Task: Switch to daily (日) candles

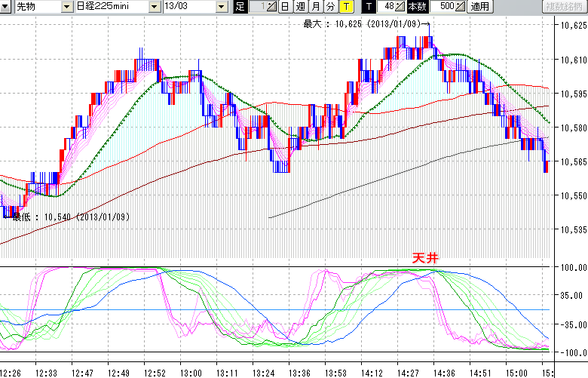Action: pos(284,7)
